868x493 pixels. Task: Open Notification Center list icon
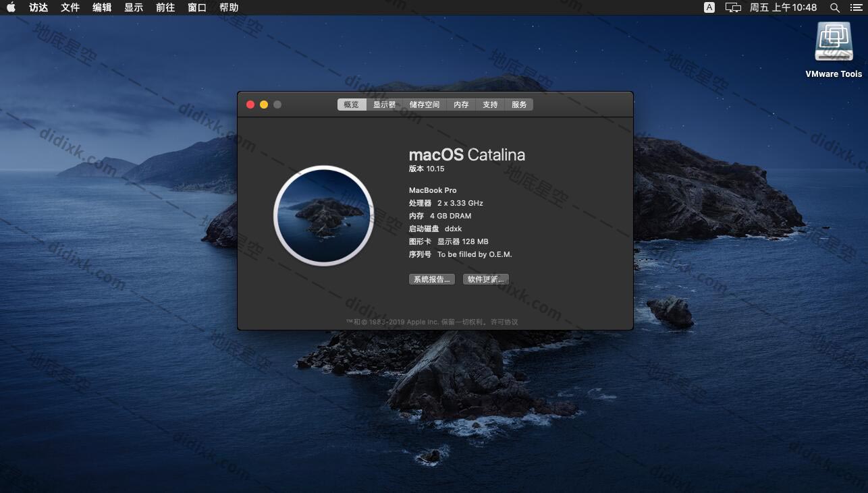[x=856, y=7]
